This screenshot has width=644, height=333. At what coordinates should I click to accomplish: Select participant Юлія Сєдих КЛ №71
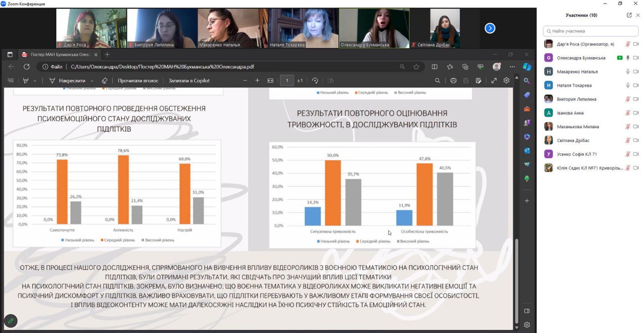[x=590, y=168]
